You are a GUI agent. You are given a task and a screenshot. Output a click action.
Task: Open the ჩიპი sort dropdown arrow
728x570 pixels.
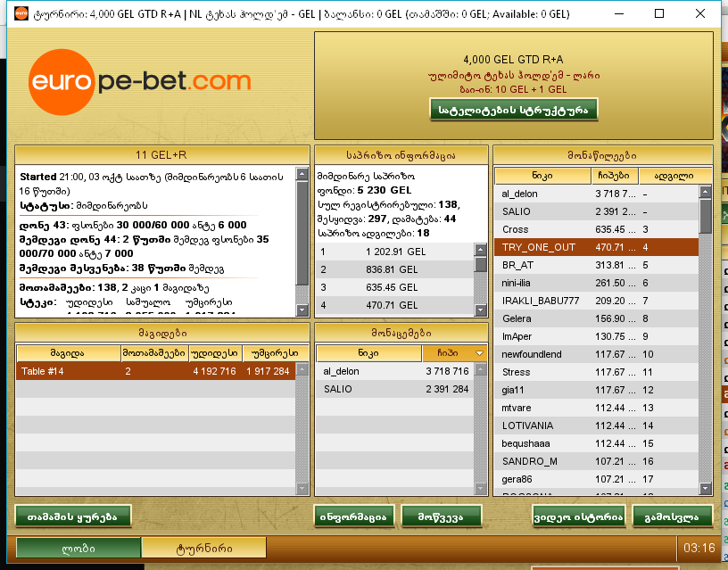pos(479,353)
